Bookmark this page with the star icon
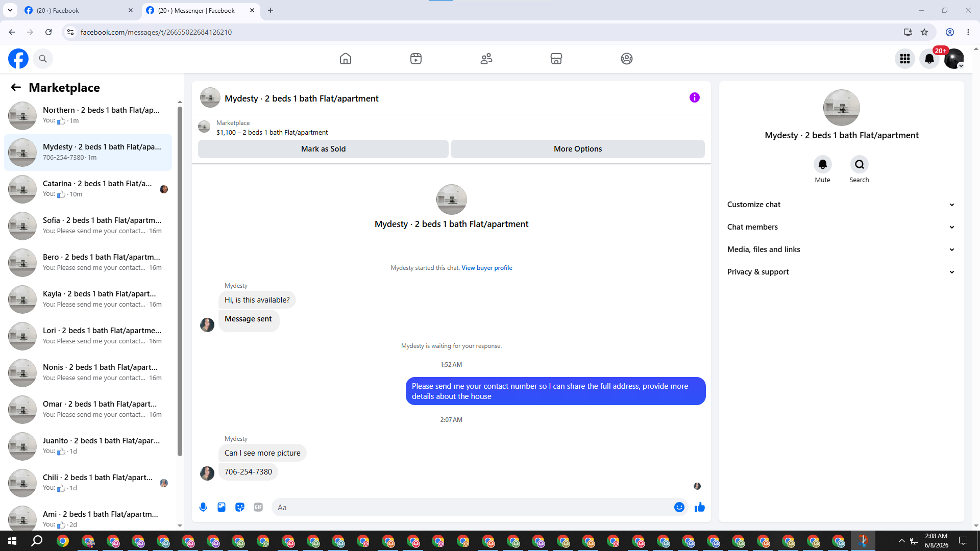980x551 pixels. click(x=924, y=32)
